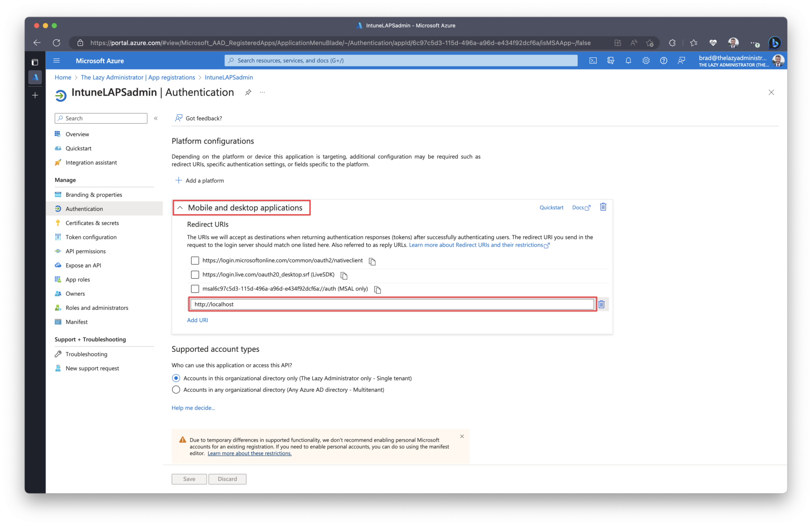The height and width of the screenshot is (526, 812).
Task: Open Roles and administrators
Action: coord(97,308)
